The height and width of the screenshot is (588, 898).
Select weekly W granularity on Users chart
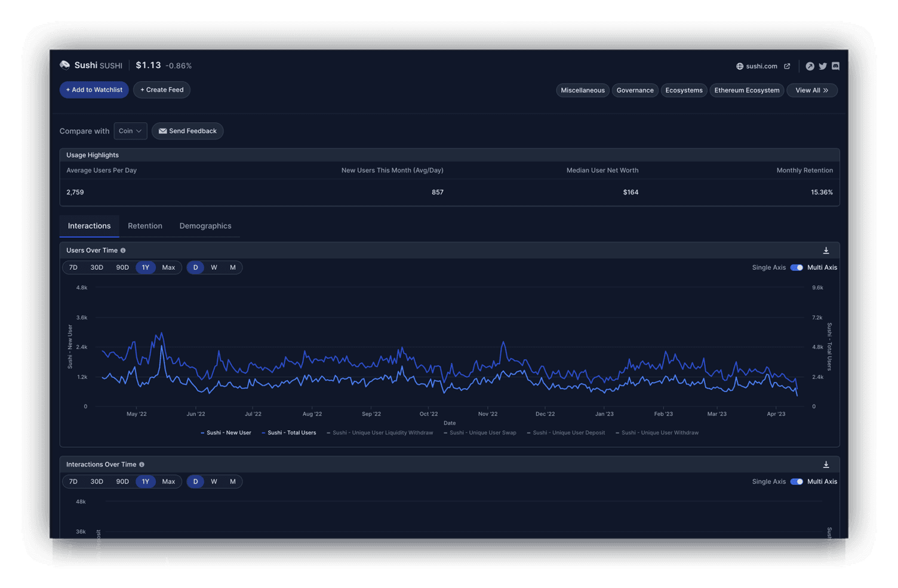214,267
